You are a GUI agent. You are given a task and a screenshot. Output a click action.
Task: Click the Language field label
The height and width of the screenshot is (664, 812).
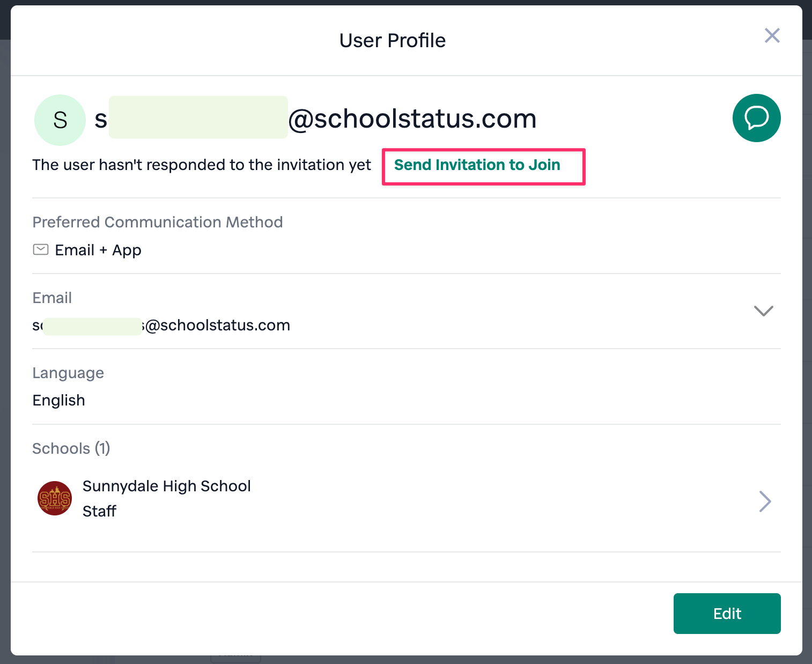68,373
